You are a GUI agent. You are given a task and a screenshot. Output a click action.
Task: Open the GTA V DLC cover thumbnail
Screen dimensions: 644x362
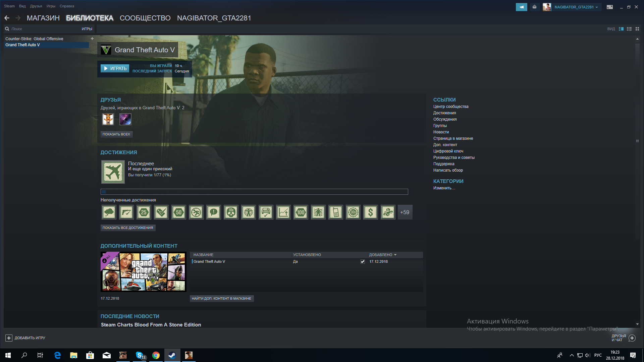click(144, 272)
